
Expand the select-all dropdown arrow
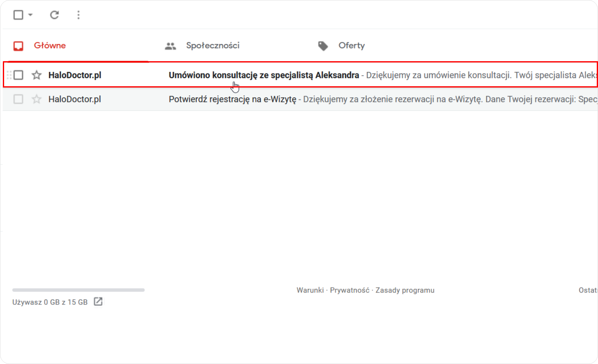click(30, 15)
